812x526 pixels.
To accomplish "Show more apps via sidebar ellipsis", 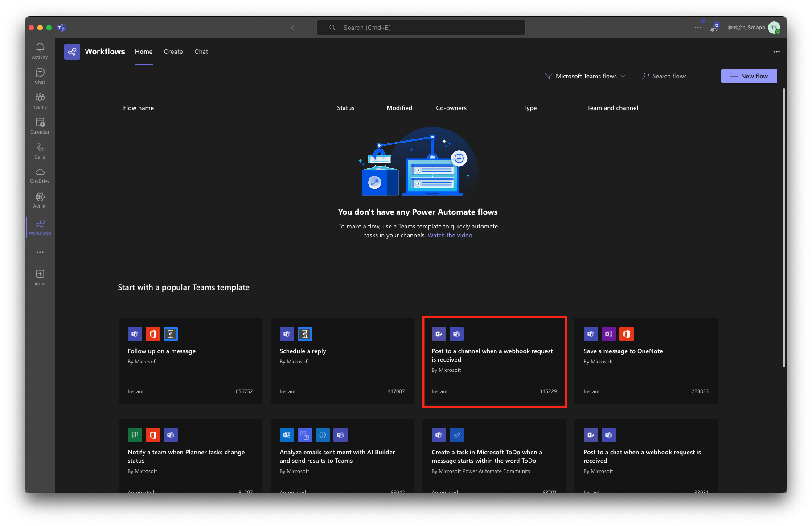I will [x=40, y=252].
